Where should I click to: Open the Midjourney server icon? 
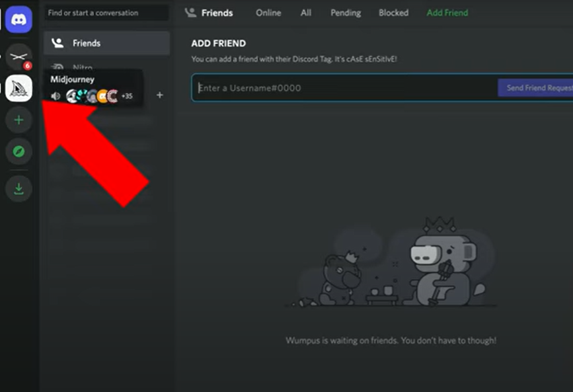19,88
